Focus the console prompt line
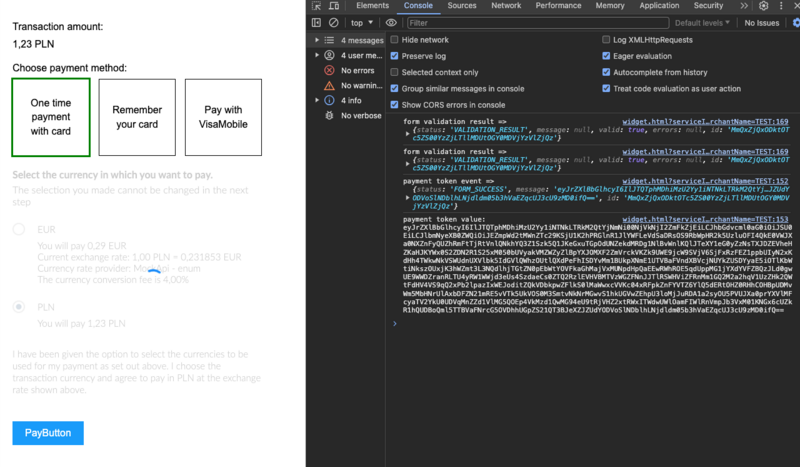Viewport: 800px width, 467px height. click(x=594, y=324)
